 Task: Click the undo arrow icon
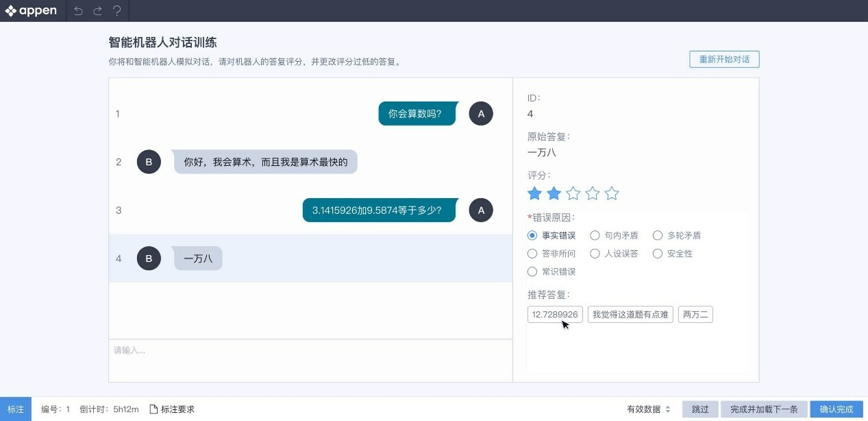(x=79, y=11)
